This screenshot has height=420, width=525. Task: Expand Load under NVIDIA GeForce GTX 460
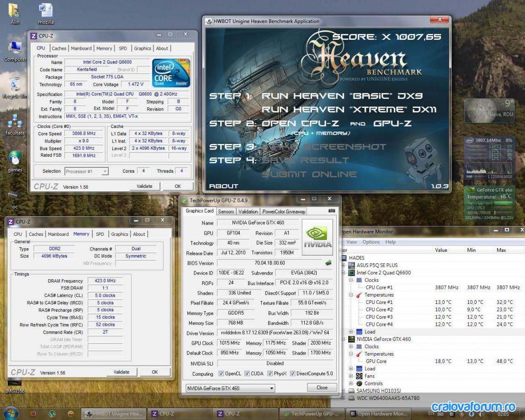tap(350, 368)
